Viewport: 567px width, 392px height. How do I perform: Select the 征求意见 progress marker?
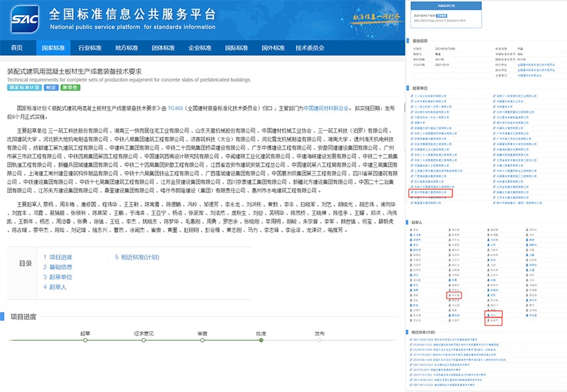143,340
